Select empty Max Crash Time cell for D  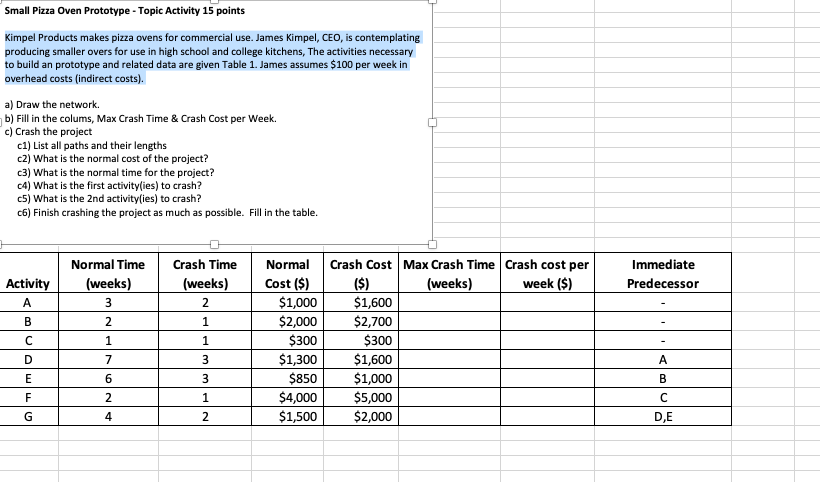pyautogui.click(x=449, y=360)
